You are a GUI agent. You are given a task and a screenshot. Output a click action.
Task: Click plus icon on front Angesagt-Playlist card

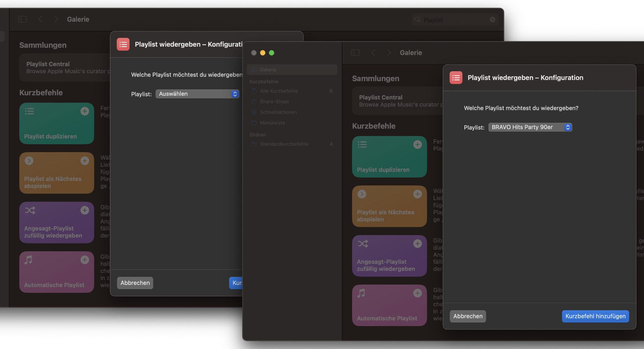(417, 244)
